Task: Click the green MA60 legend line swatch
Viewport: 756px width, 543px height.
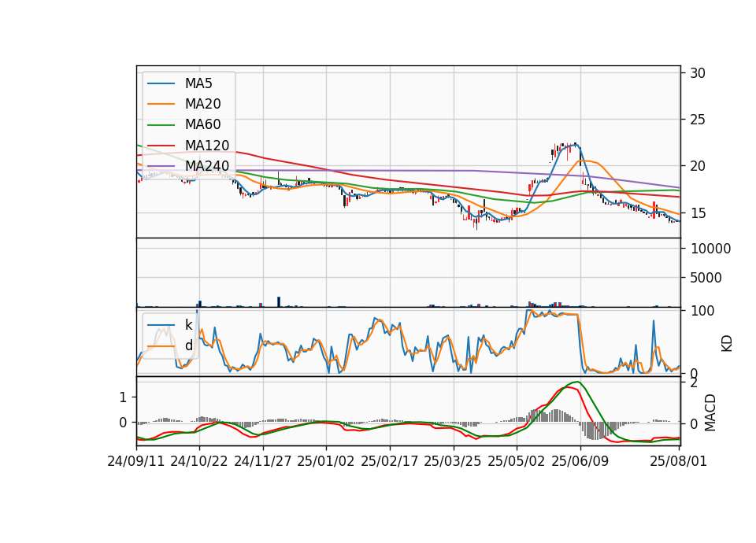Action: point(161,125)
